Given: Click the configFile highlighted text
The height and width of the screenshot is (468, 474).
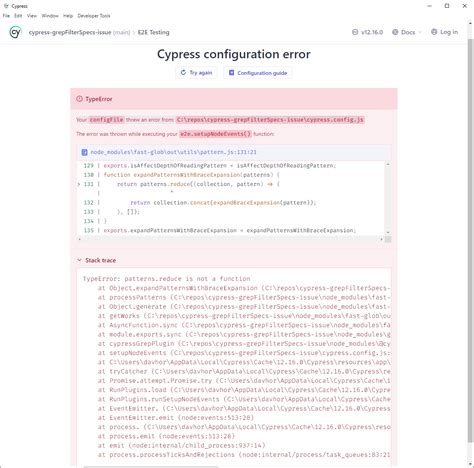Looking at the screenshot, I should click(x=106, y=120).
